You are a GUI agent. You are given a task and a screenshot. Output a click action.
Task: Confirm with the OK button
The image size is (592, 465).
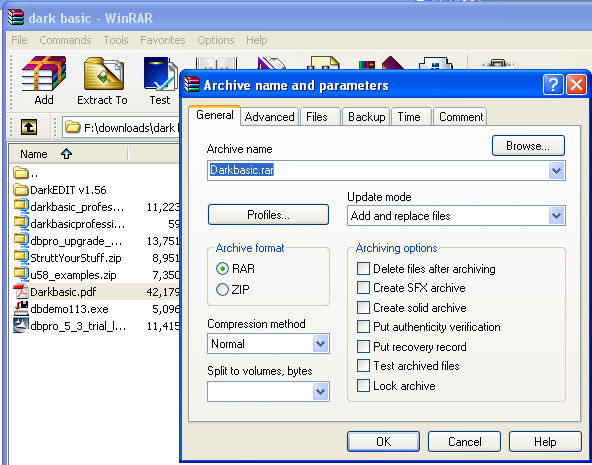tap(384, 442)
